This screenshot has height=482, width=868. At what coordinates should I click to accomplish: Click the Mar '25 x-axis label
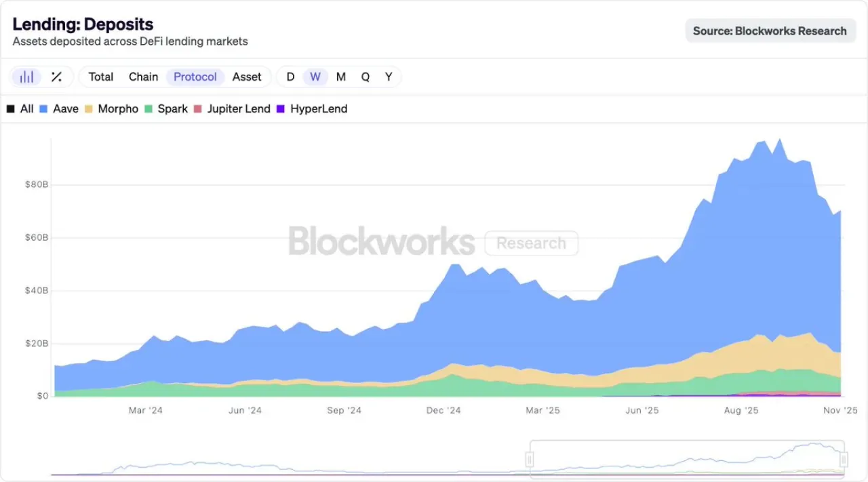coord(543,410)
